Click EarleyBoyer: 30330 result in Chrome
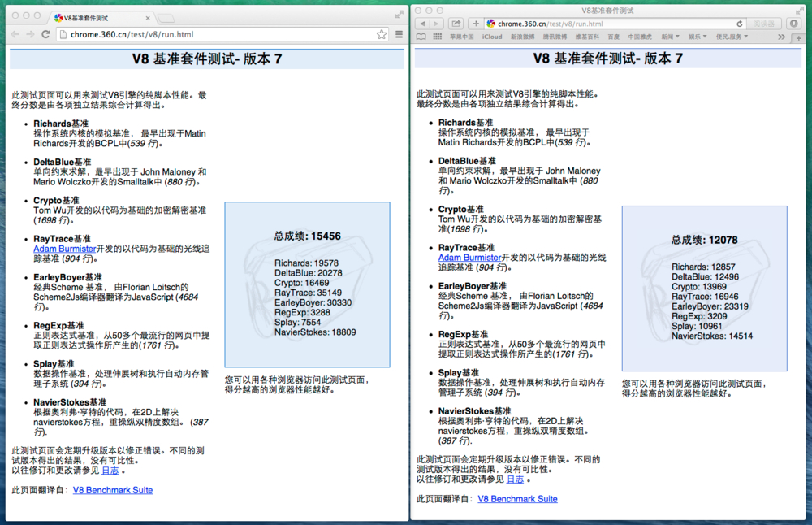 point(313,302)
